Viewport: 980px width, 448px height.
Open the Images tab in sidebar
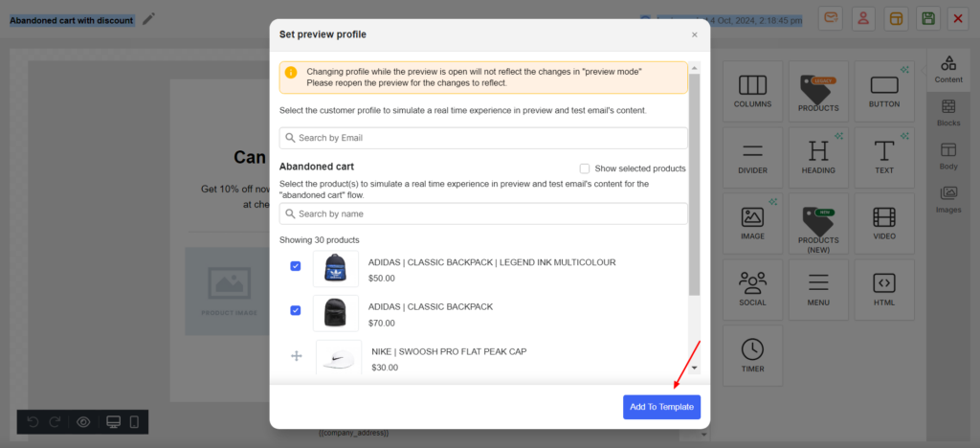point(947,198)
